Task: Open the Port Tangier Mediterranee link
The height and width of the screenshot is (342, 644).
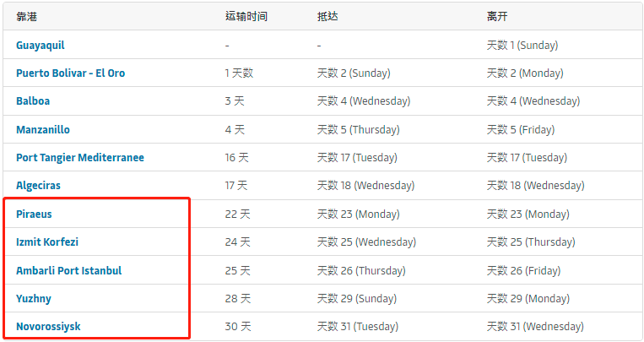Action: (80, 157)
